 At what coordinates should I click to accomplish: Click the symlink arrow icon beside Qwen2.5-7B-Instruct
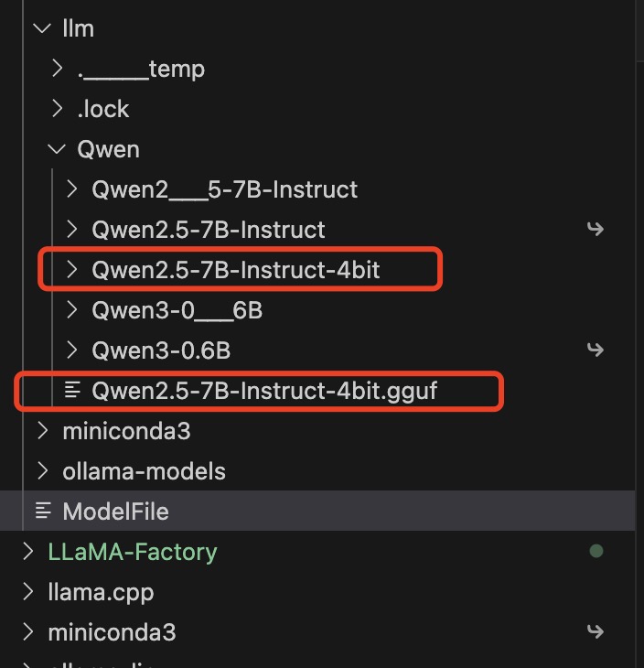[596, 229]
